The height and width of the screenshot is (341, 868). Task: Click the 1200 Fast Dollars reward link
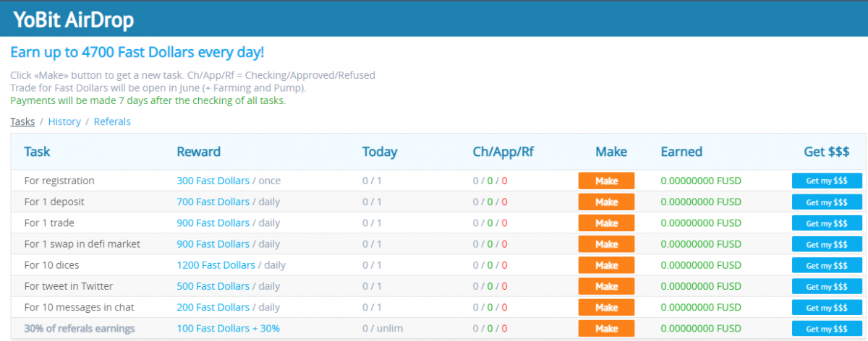coord(216,265)
